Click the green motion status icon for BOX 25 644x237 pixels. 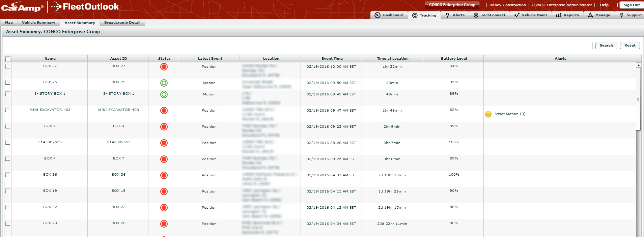click(164, 83)
